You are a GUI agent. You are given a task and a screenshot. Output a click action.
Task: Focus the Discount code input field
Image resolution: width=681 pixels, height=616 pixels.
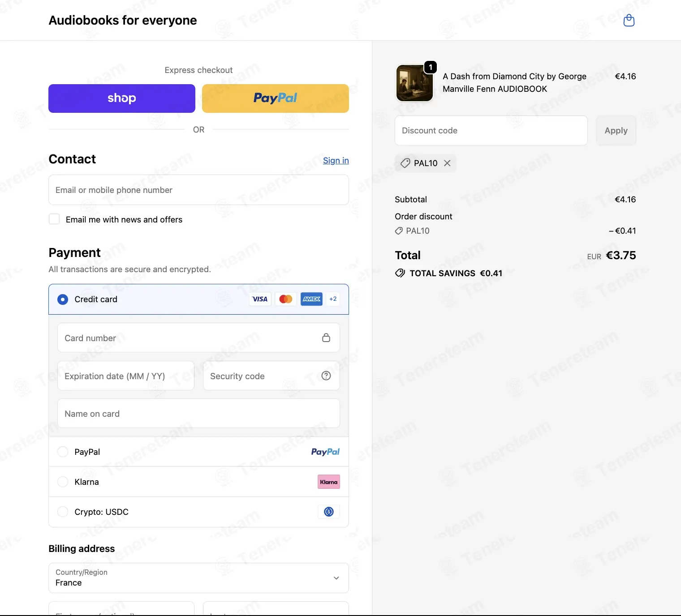tap(491, 130)
